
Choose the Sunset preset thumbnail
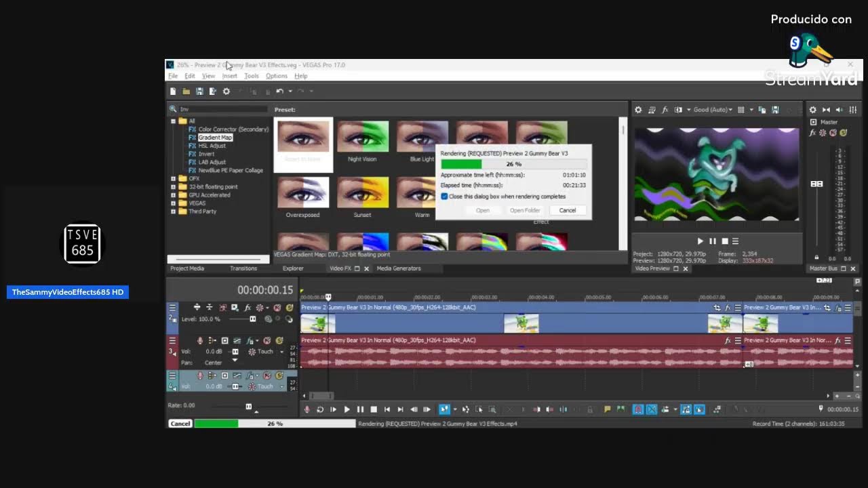coord(363,193)
